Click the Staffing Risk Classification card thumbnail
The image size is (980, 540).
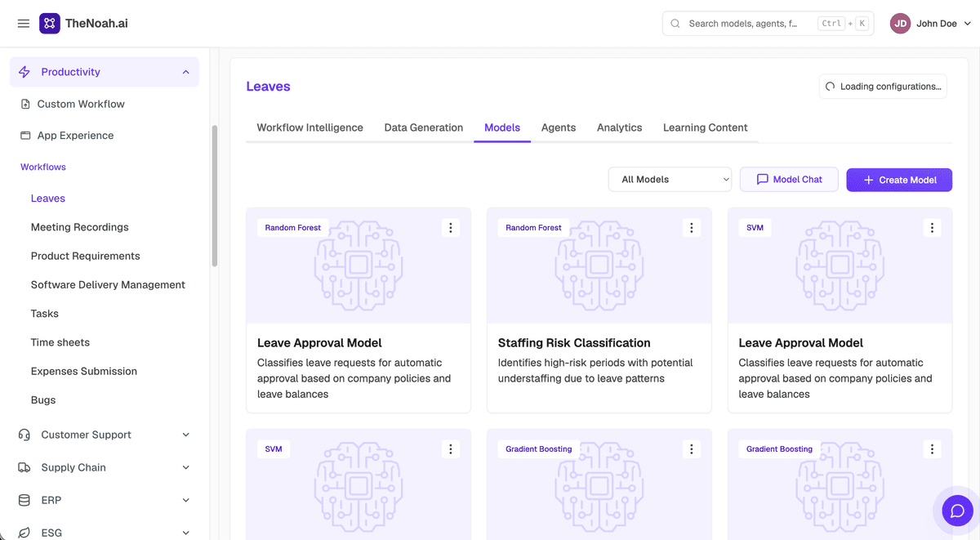pyautogui.click(x=599, y=266)
